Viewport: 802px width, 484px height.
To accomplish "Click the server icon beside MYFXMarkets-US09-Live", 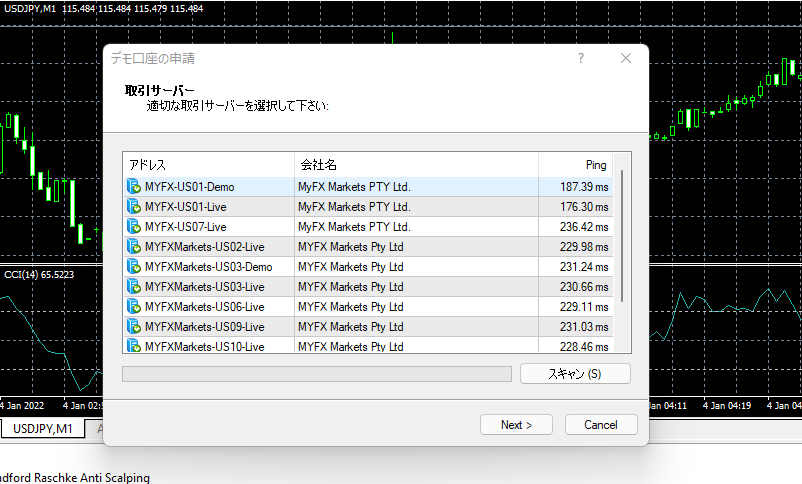I will (133, 326).
